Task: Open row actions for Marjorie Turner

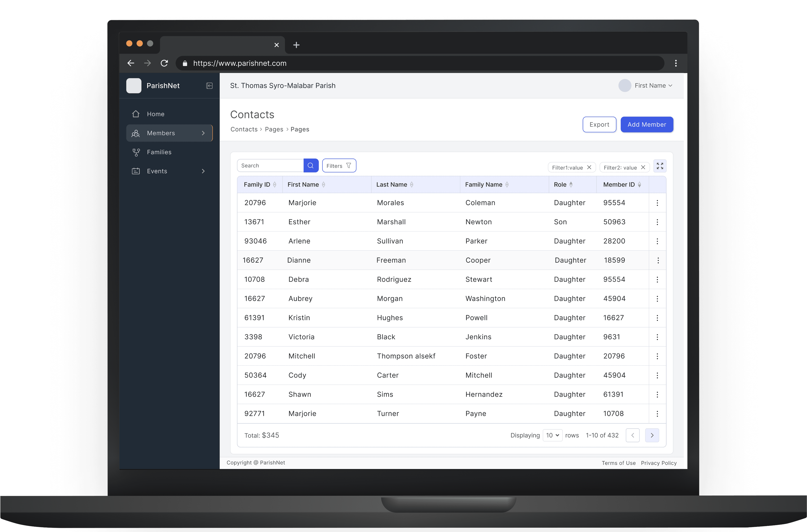Action: 657,414
